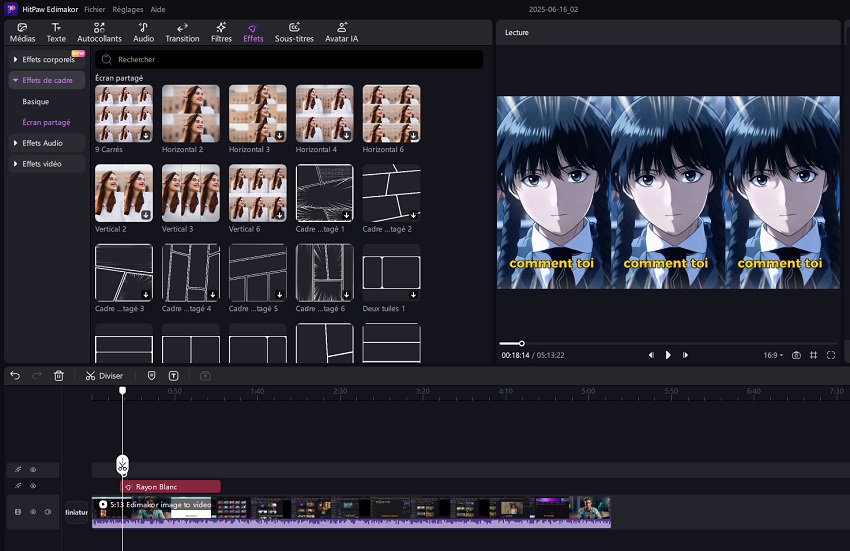Screen dimensions: 850x551
Task: Download the Cadre ...tagé 1 effect
Action: pyautogui.click(x=346, y=215)
